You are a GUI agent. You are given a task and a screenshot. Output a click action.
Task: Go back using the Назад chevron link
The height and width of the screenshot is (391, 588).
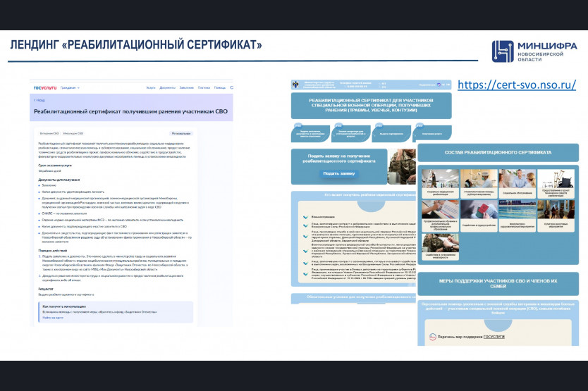pyautogui.click(x=39, y=100)
